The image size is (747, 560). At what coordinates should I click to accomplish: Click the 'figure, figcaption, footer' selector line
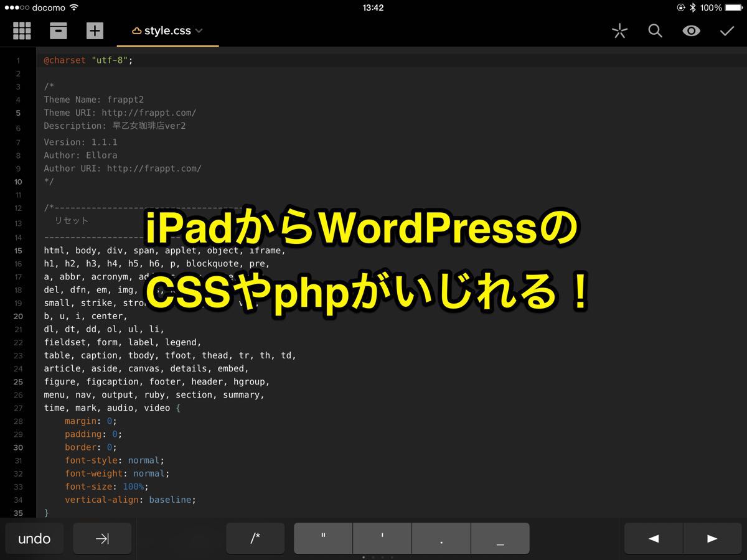click(157, 381)
